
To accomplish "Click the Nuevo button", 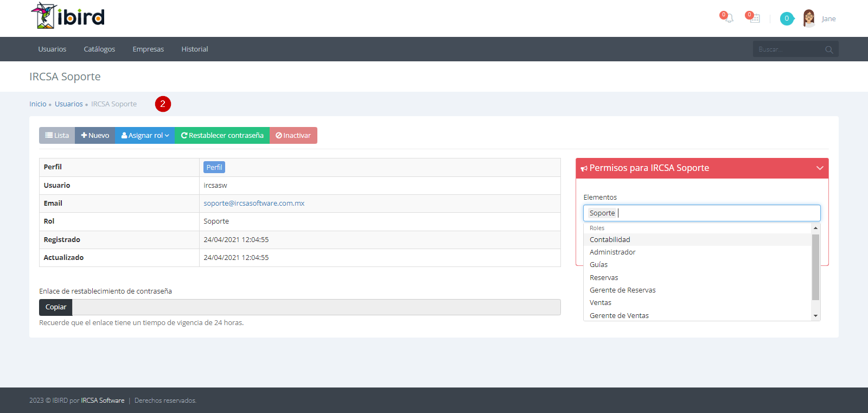I will click(95, 136).
